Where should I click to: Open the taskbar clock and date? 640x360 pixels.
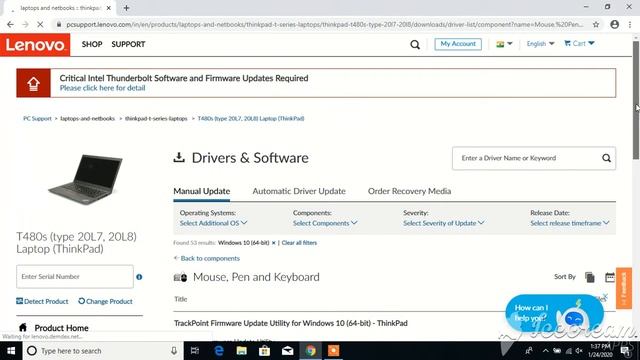pyautogui.click(x=600, y=351)
